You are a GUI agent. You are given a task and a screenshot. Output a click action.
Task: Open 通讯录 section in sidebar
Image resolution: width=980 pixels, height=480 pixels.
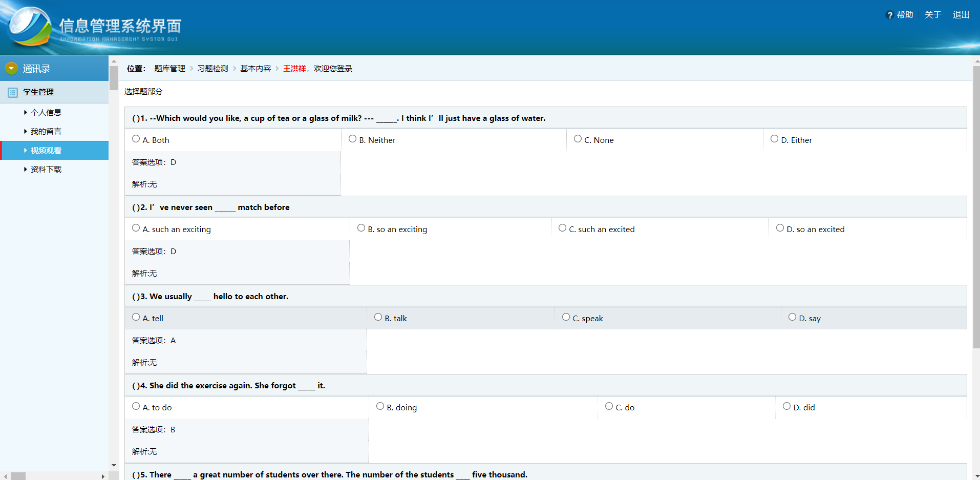pos(54,68)
